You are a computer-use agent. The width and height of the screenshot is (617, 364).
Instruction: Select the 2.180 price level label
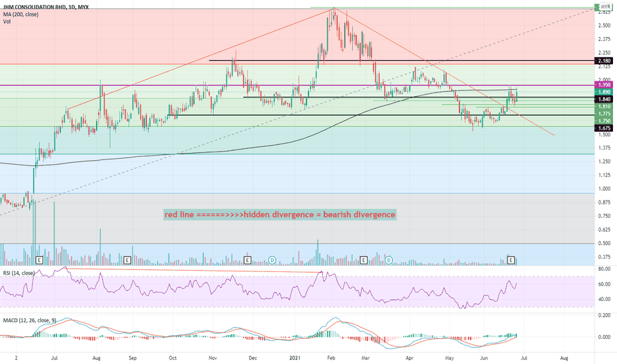coord(604,61)
